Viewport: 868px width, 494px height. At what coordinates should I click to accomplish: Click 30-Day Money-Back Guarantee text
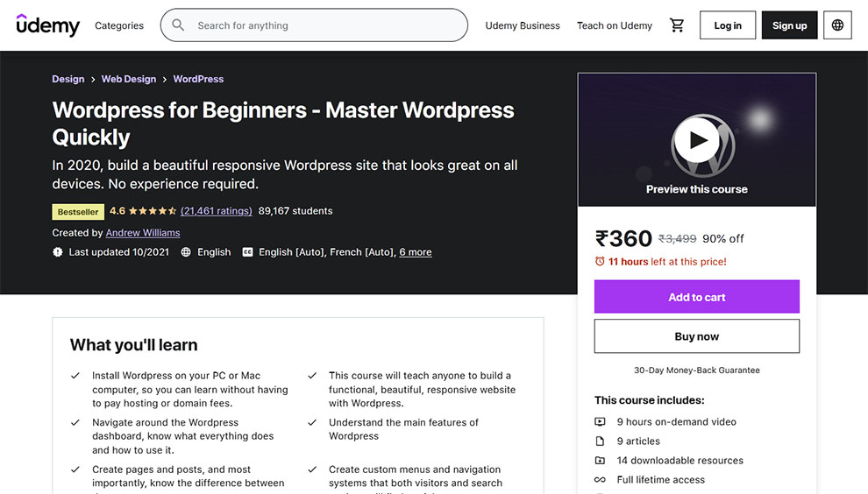pyautogui.click(x=696, y=370)
